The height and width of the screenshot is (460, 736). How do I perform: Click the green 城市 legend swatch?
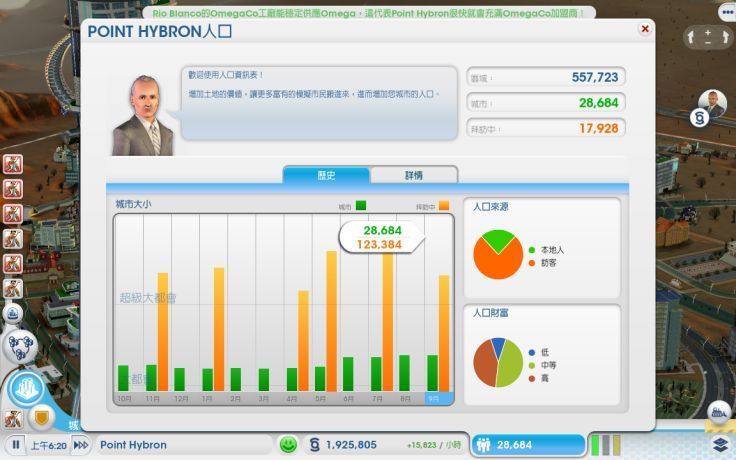click(x=360, y=205)
